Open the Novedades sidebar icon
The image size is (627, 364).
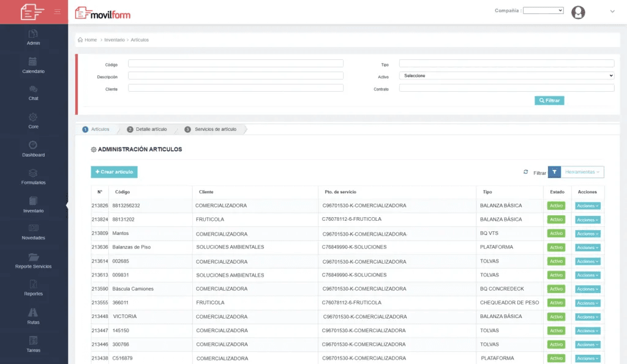pyautogui.click(x=33, y=228)
